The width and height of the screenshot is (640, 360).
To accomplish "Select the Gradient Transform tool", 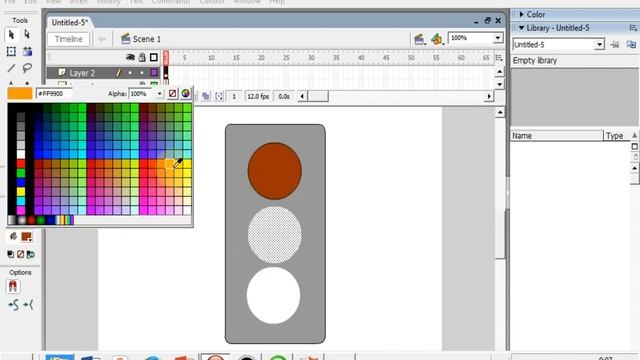I will point(27,51).
